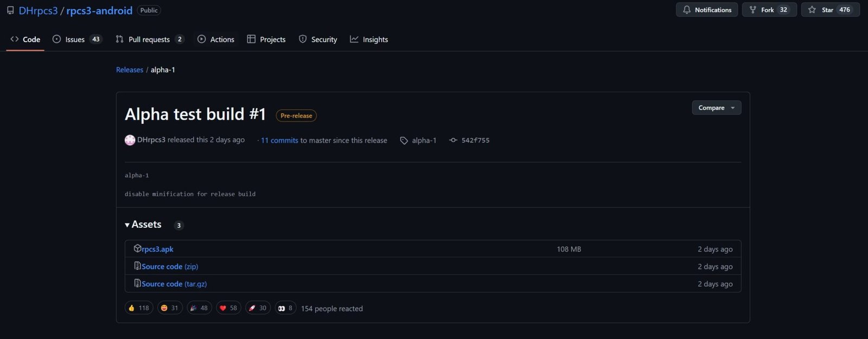Image resolution: width=868 pixels, height=339 pixels.
Task: Click the Insights graph icon
Action: 354,39
